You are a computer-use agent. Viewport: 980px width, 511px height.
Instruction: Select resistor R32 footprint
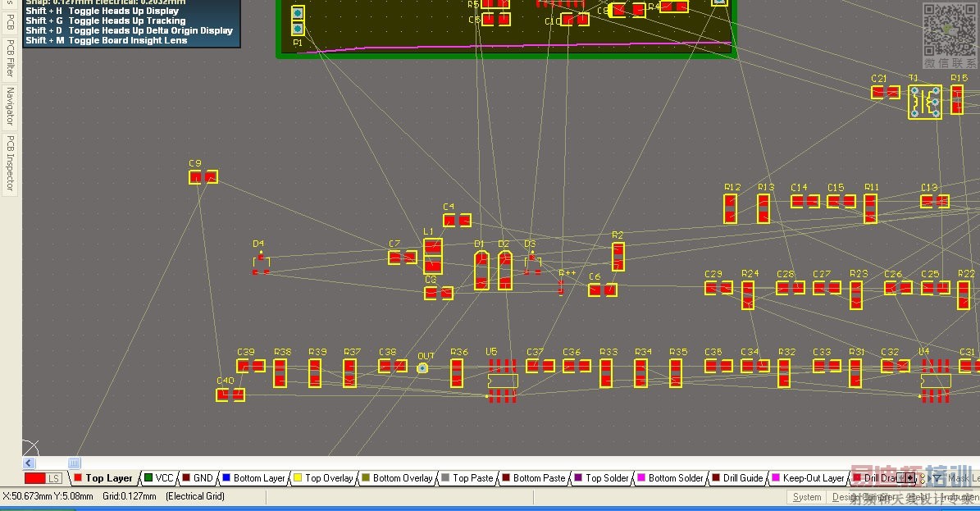pyautogui.click(x=784, y=373)
